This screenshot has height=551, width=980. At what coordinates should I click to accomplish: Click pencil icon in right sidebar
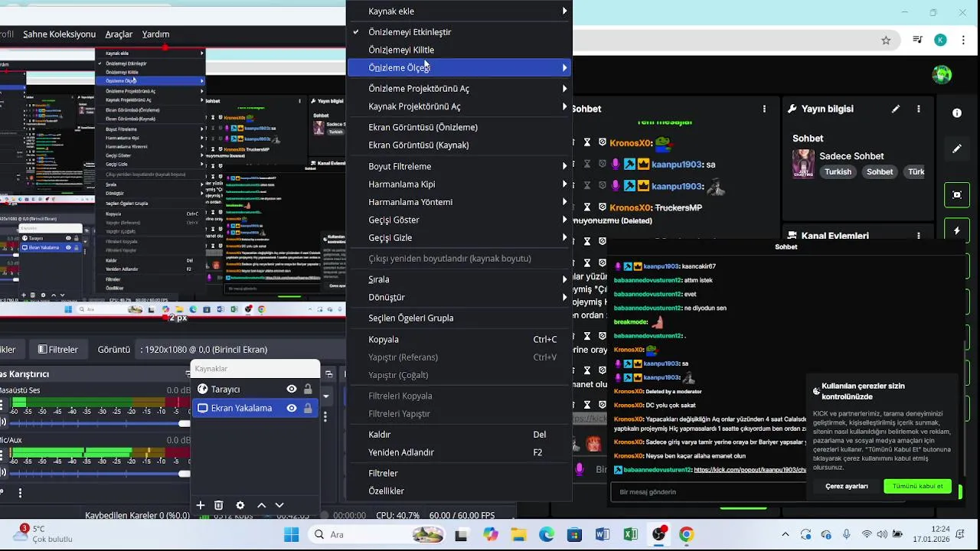point(957,148)
